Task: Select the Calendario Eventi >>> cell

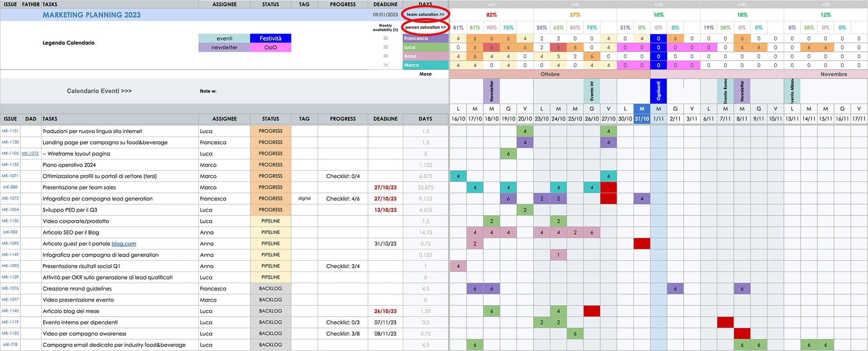Action: click(99, 91)
